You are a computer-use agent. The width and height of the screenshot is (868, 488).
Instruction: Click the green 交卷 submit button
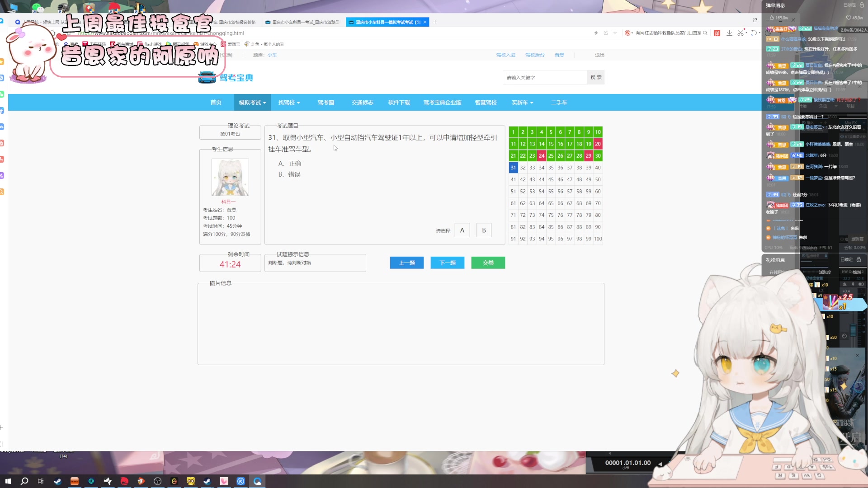tap(488, 263)
